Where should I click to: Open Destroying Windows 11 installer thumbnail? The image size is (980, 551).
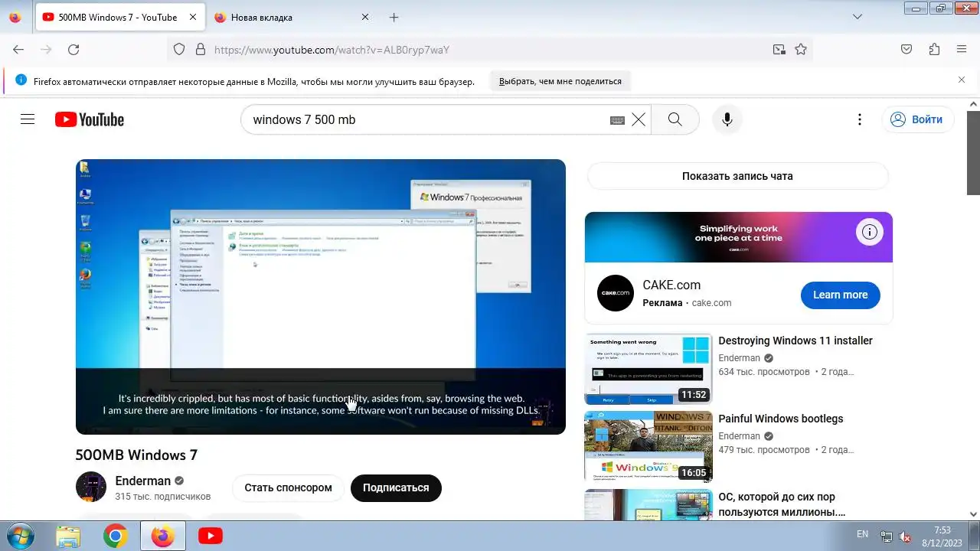tap(648, 369)
